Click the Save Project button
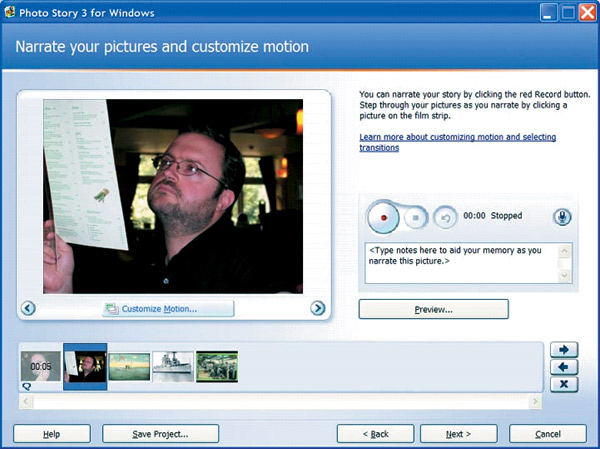 click(x=160, y=434)
